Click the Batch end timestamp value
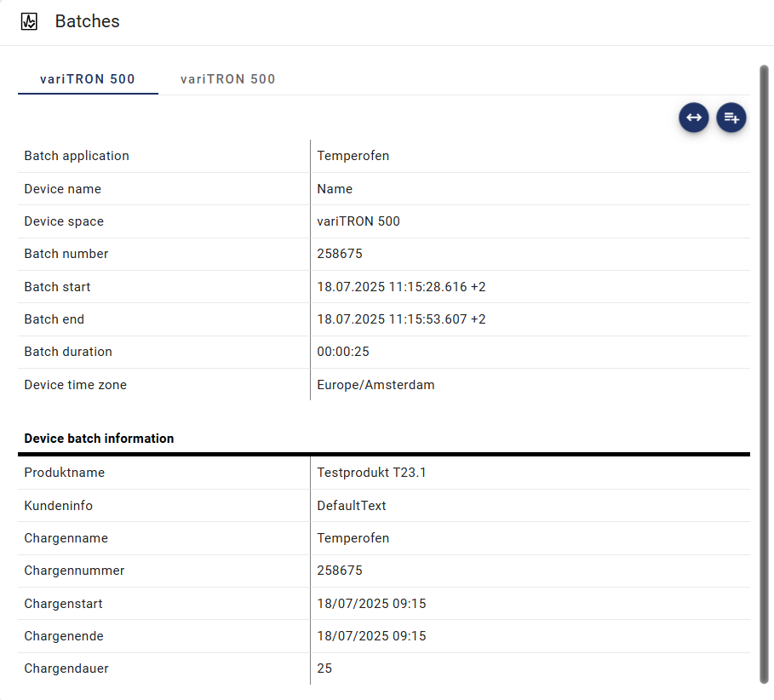The image size is (774, 700). click(x=401, y=319)
